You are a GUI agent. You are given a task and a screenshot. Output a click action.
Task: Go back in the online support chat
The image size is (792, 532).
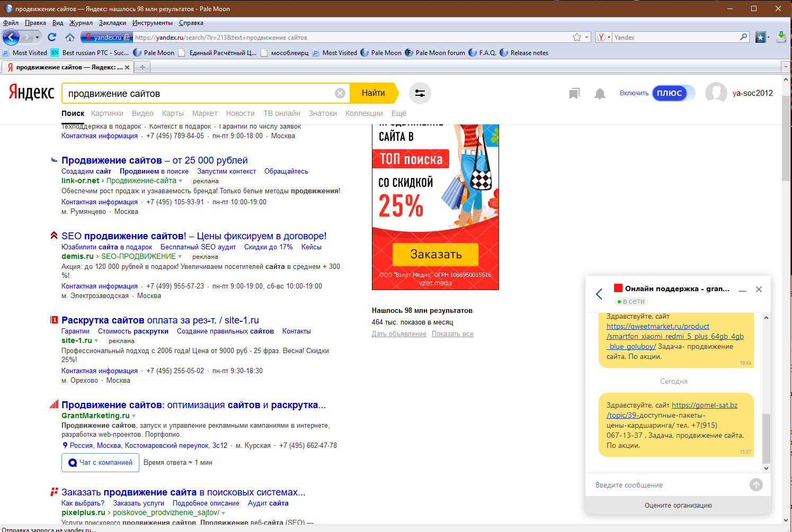coord(599,294)
